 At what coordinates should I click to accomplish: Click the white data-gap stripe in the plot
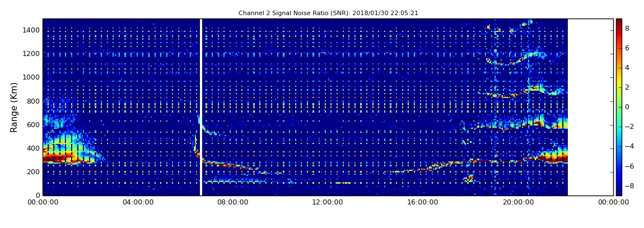coord(201,107)
